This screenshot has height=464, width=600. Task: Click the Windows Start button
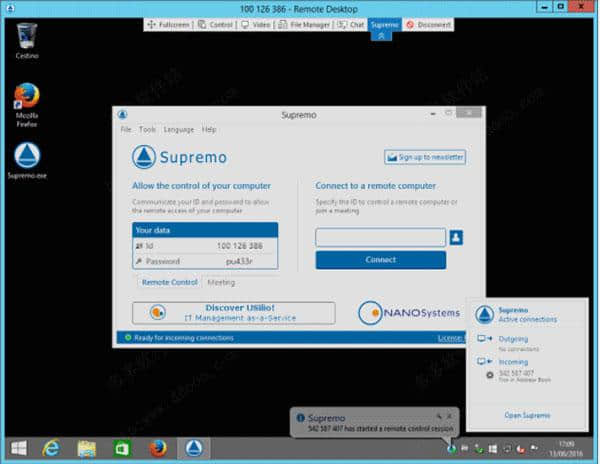click(18, 447)
